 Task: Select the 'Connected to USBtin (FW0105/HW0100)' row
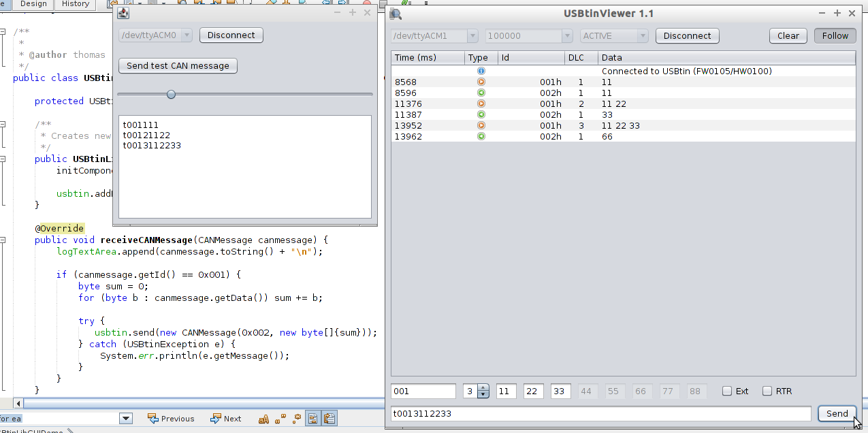[x=624, y=71]
